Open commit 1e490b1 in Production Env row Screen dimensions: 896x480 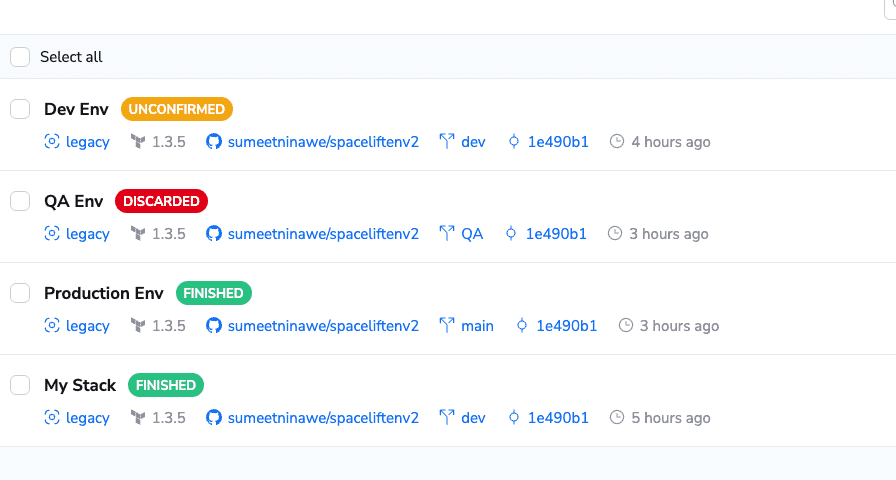click(566, 326)
